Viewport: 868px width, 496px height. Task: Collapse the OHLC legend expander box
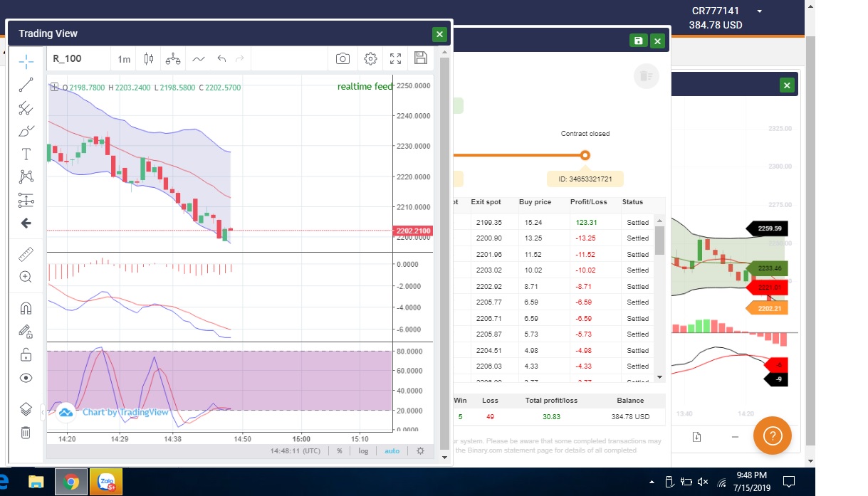point(54,88)
